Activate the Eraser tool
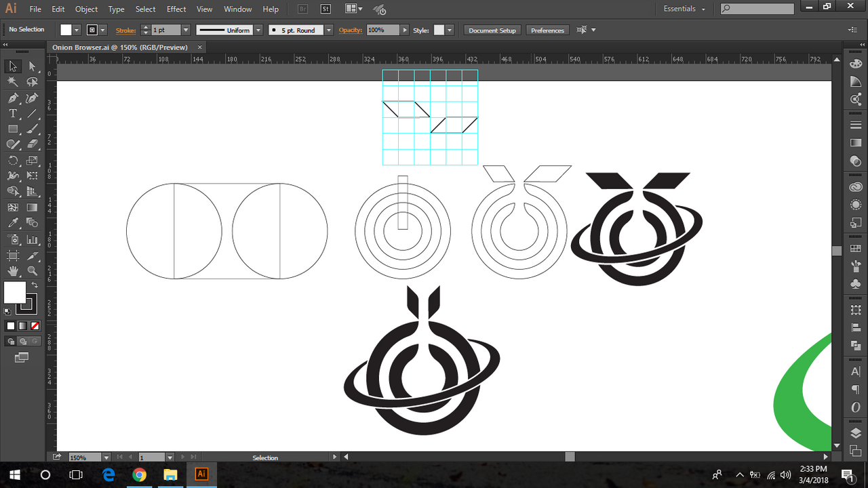This screenshot has width=868, height=488. click(32, 144)
